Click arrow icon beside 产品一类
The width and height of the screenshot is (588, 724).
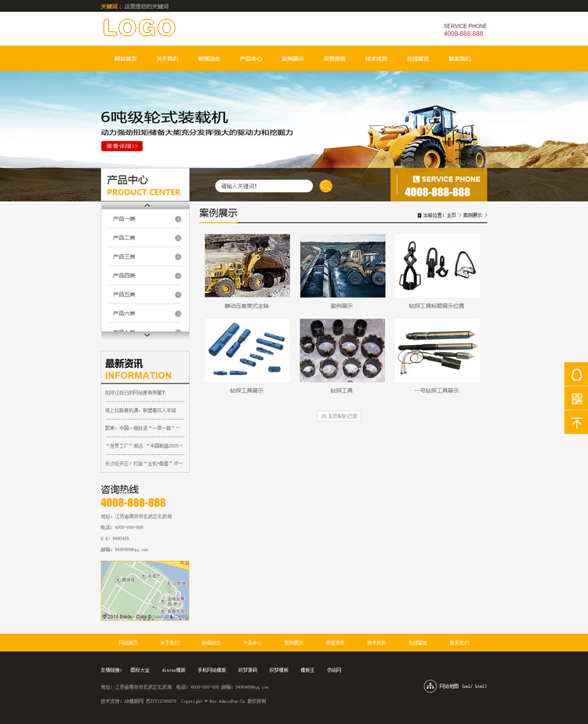pos(178,220)
